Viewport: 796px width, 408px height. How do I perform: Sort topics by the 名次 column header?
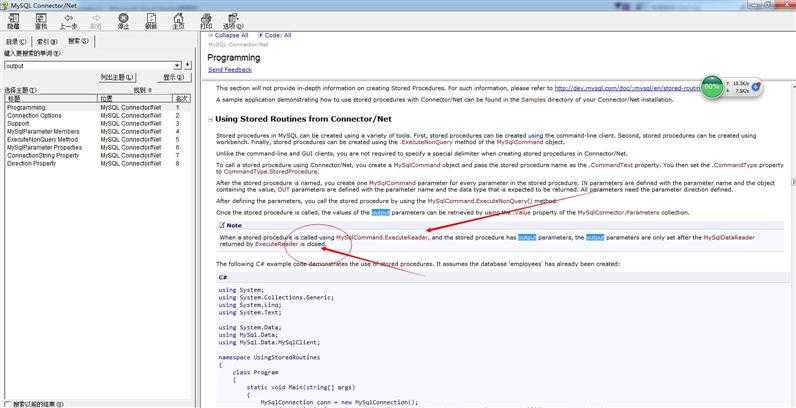coord(181,98)
